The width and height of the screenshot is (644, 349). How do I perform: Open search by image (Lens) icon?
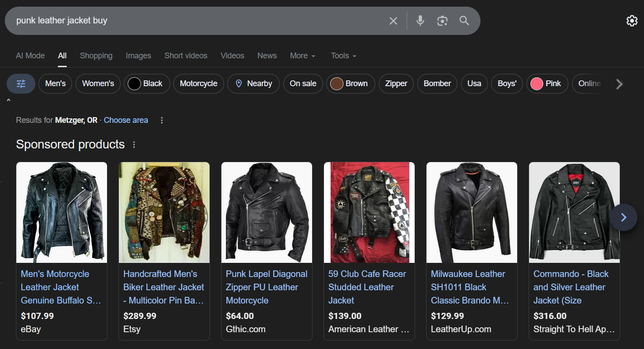442,21
